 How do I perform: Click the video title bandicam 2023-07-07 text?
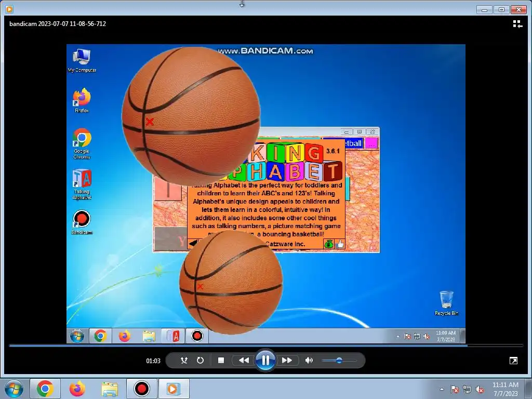[58, 24]
